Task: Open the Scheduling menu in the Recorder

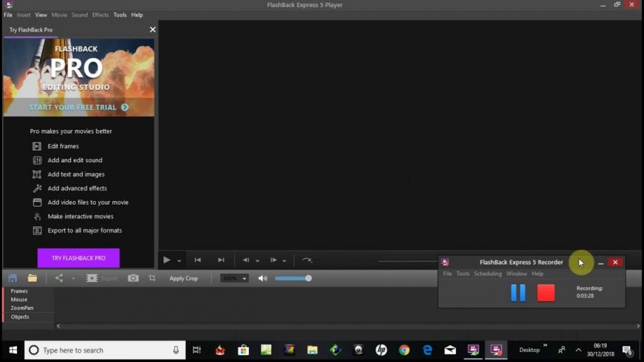Action: pos(488,274)
